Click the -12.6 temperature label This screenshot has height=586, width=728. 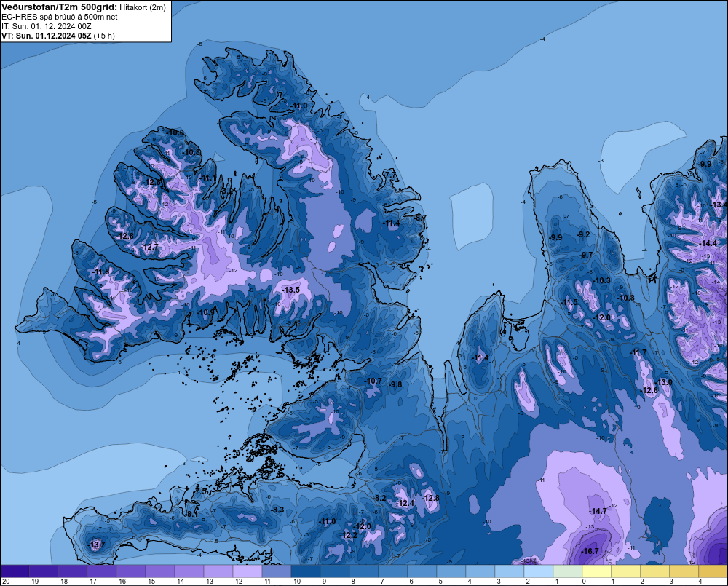point(649,390)
